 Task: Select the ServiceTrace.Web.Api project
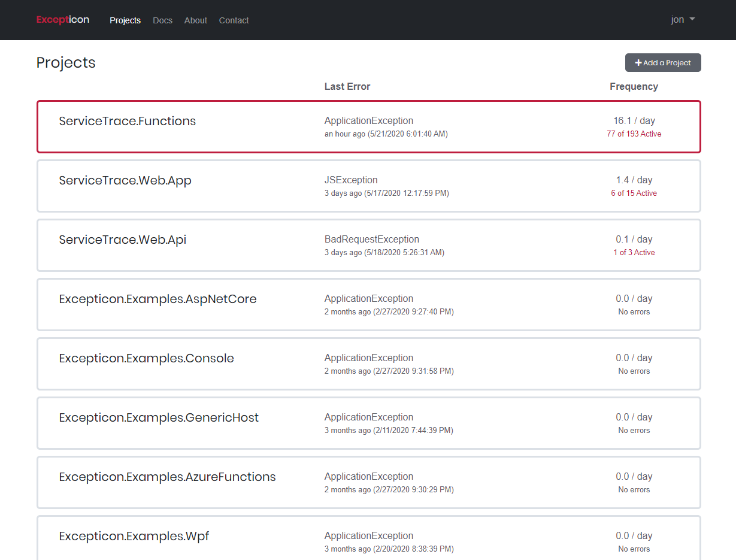click(x=123, y=240)
